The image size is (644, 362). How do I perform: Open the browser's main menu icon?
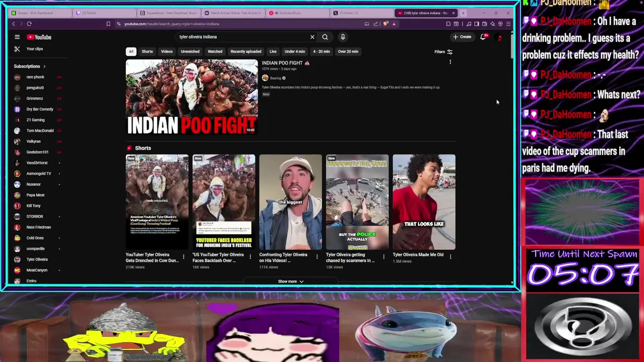(x=508, y=24)
